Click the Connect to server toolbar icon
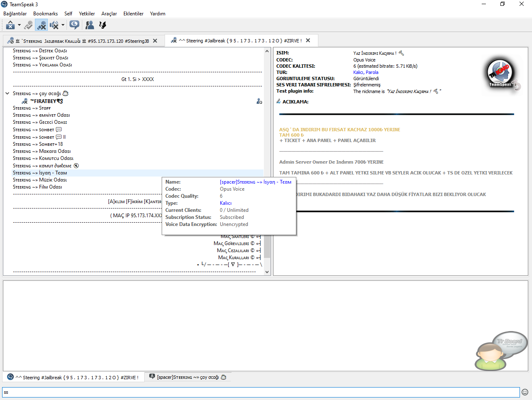 coord(10,25)
